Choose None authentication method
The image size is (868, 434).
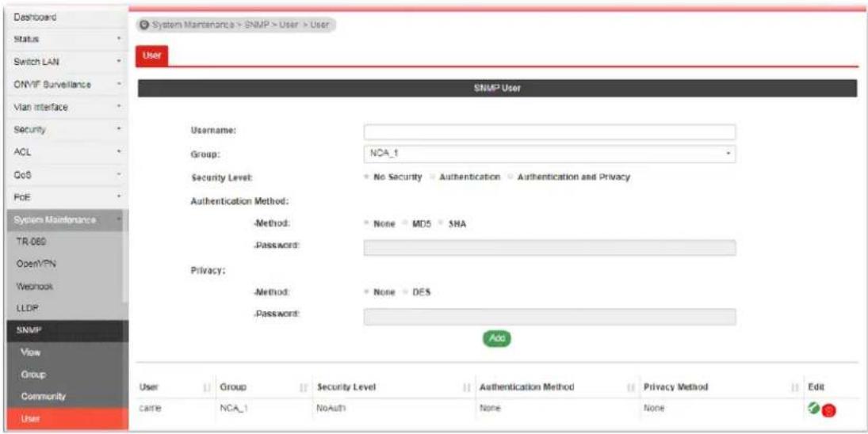coord(366,224)
